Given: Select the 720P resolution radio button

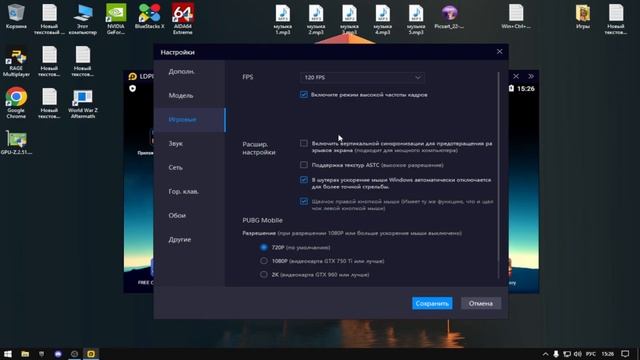Looking at the screenshot, I should point(264,247).
